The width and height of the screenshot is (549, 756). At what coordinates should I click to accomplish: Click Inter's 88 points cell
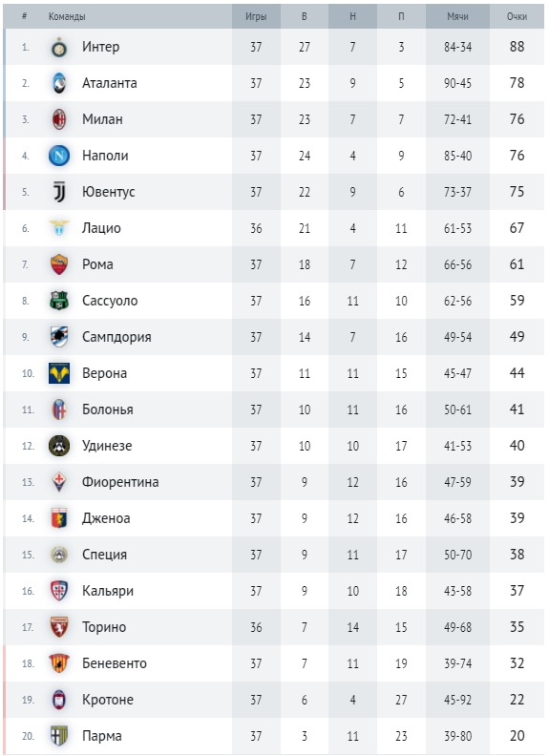(x=517, y=47)
